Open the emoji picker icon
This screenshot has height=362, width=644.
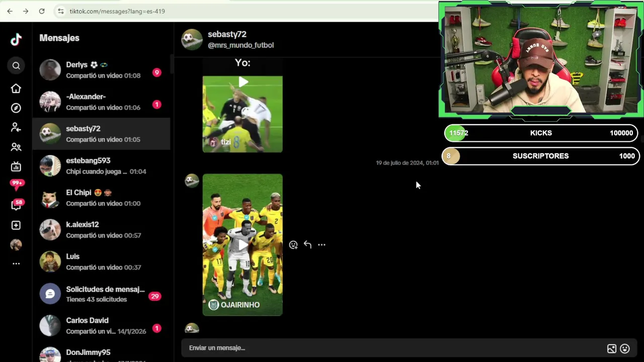tap(625, 348)
